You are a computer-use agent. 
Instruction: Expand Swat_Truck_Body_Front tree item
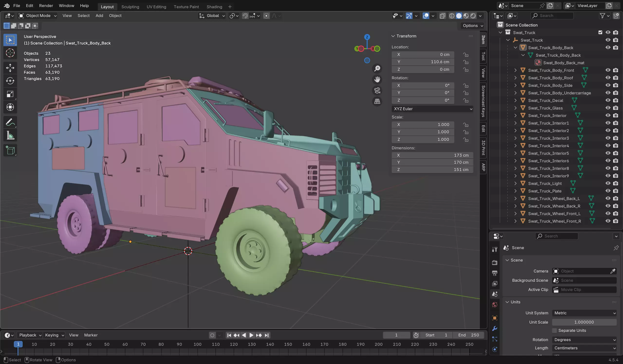pyautogui.click(x=515, y=70)
